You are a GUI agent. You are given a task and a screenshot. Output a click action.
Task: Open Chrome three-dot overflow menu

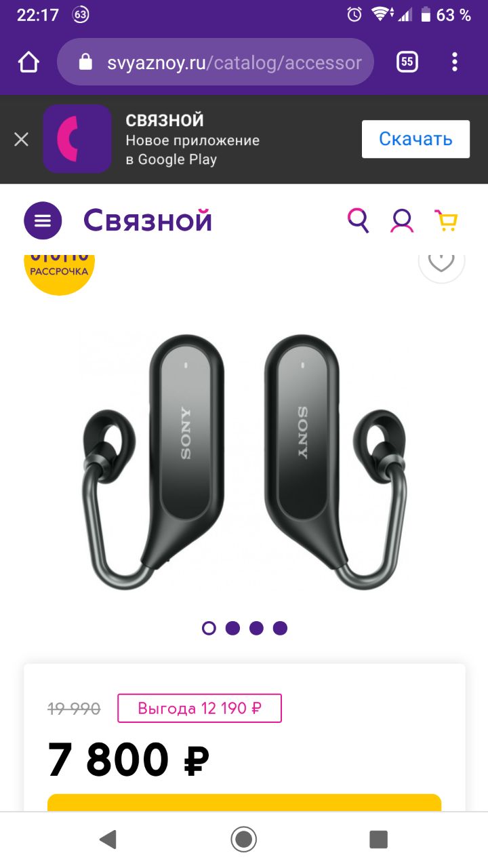tap(455, 62)
